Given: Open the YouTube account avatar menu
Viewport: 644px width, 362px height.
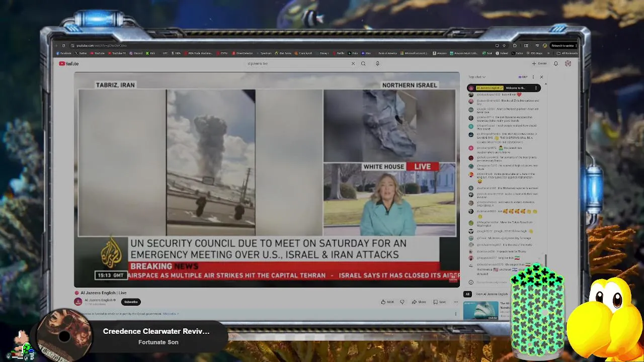Looking at the screenshot, I should pos(568,63).
